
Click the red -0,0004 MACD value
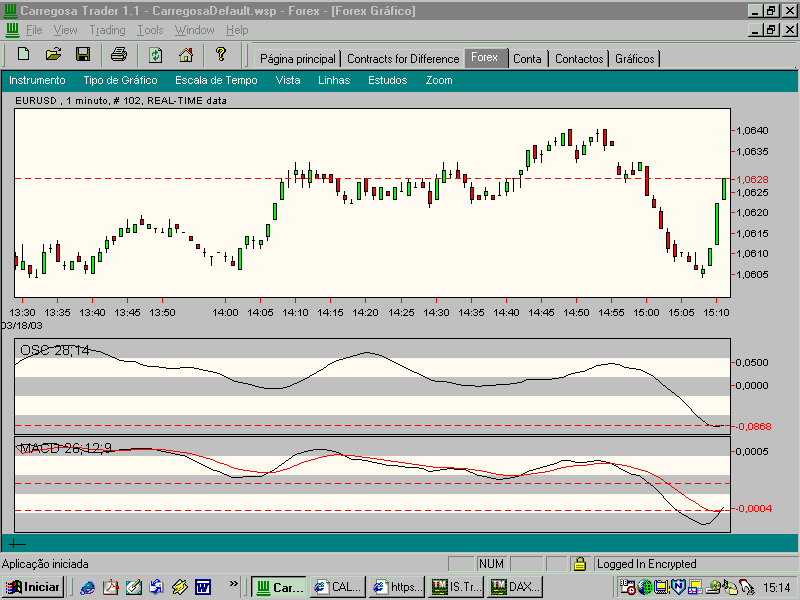(754, 508)
